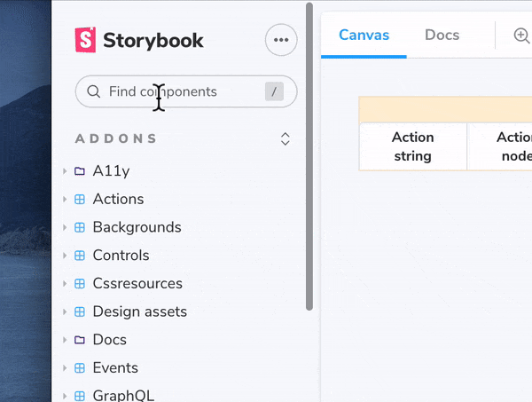Expand the Controls arrow
Image resolution: width=532 pixels, height=402 pixels.
coord(65,256)
